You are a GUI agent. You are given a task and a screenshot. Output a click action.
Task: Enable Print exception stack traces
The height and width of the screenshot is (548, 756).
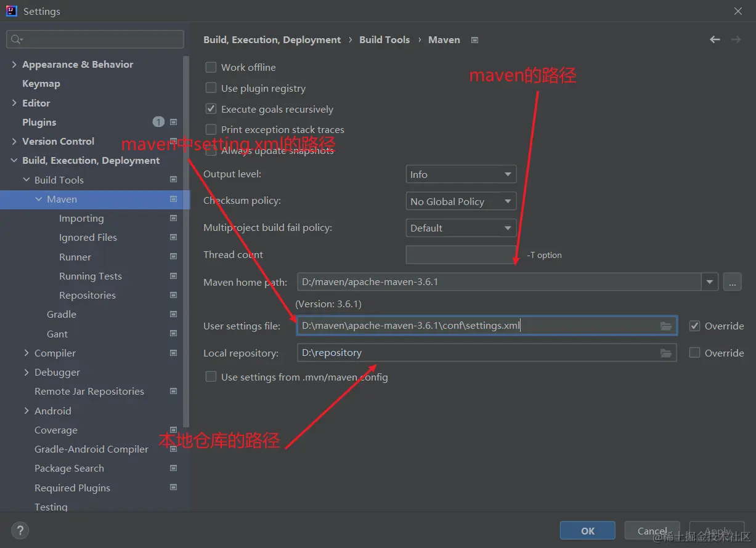click(211, 129)
